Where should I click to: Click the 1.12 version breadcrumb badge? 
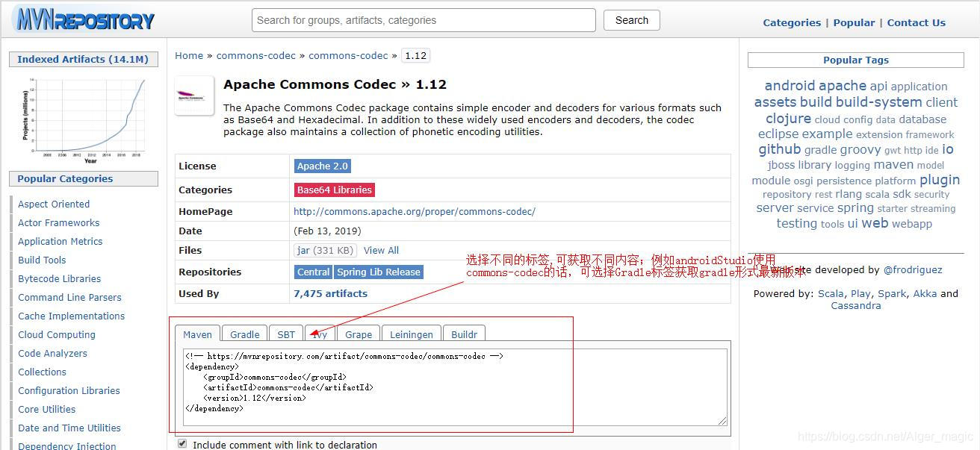415,55
